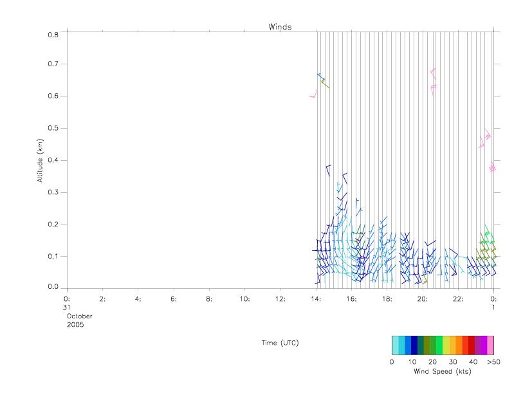The width and height of the screenshot is (532, 393).
Task: Click the 0.7 altitude tick label
Action: point(53,64)
